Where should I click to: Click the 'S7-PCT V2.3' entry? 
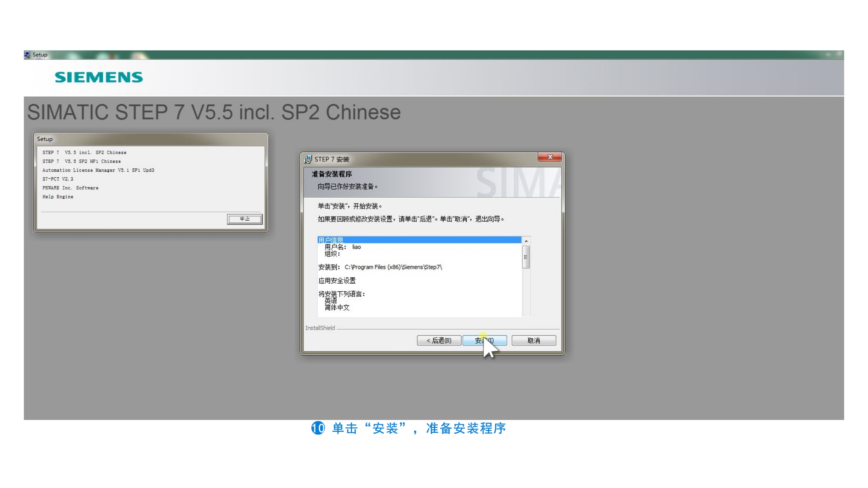click(58, 179)
